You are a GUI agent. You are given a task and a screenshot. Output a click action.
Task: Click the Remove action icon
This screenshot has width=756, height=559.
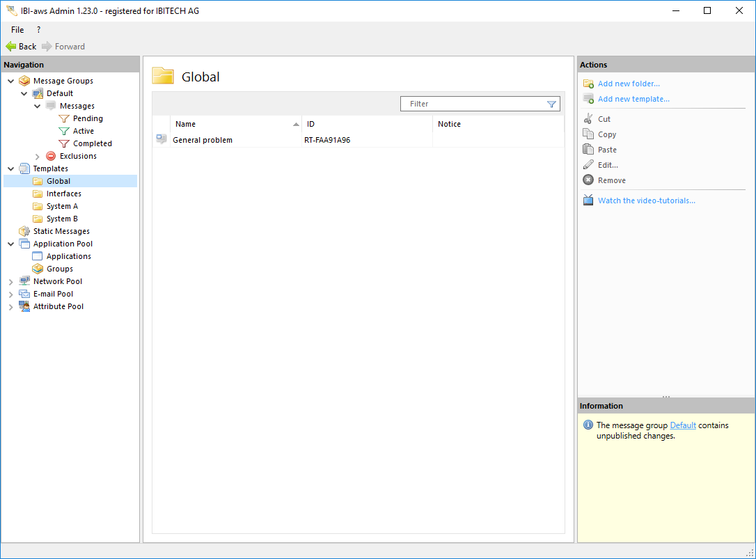click(588, 180)
